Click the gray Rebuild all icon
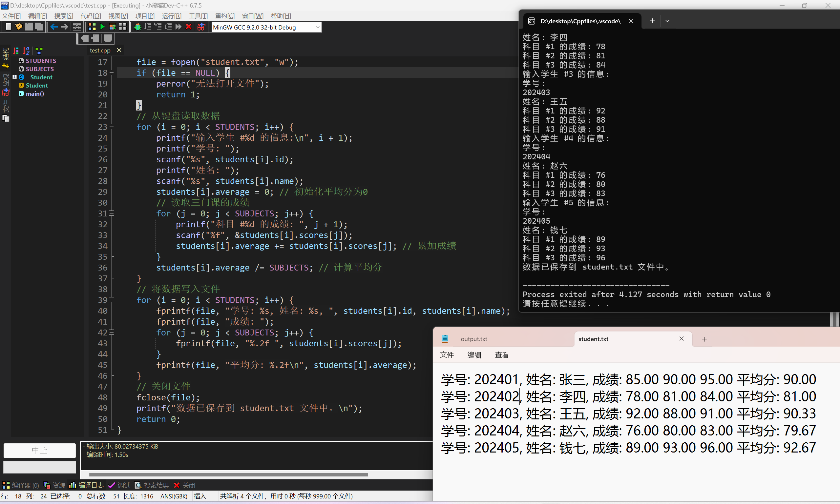 click(123, 27)
